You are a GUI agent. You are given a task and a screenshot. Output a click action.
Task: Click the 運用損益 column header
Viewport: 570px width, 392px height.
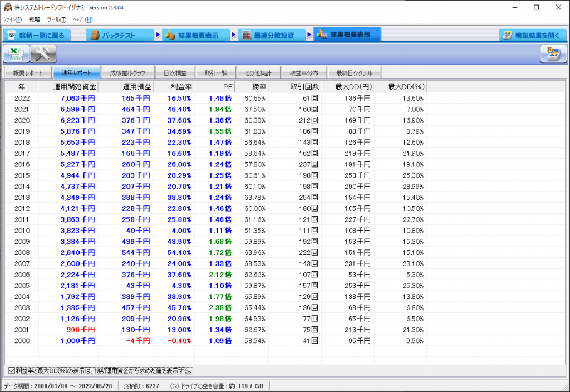pyautogui.click(x=126, y=86)
